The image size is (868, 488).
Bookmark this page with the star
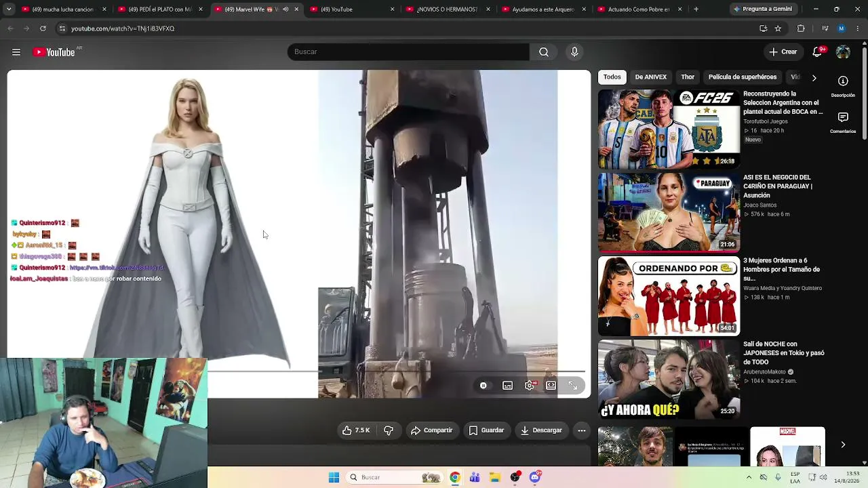(778, 28)
